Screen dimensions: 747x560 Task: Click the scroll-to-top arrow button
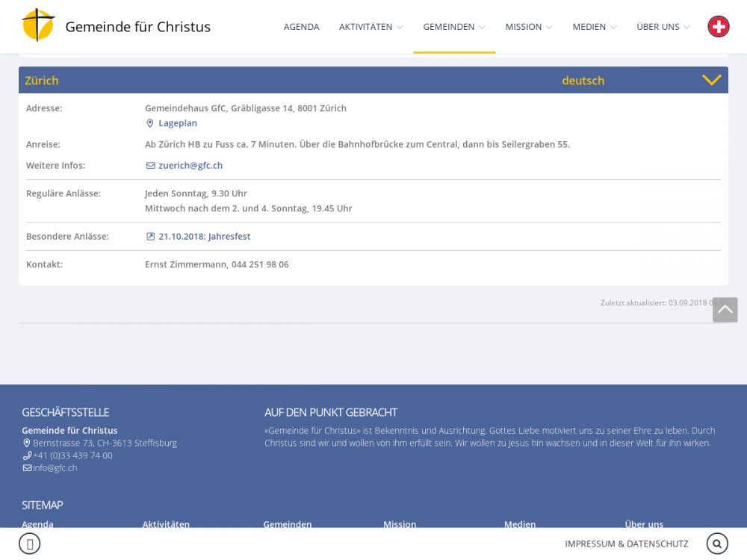coord(725,310)
